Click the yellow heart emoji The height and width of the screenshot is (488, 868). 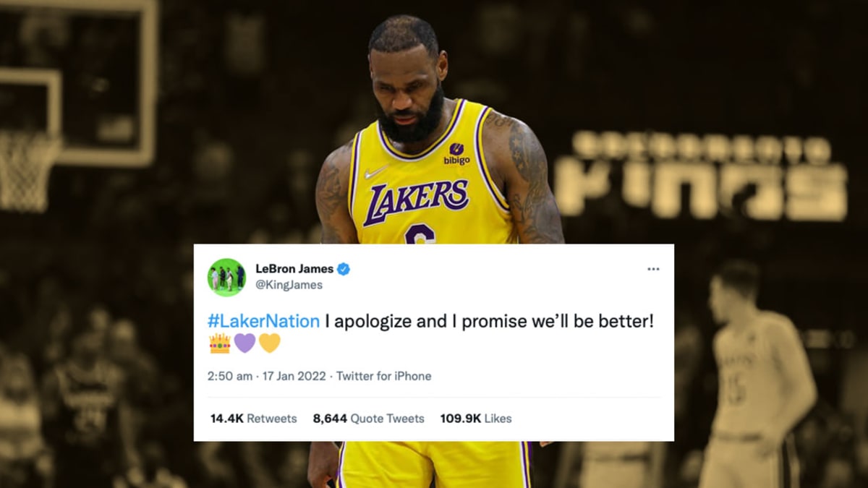pos(269,343)
